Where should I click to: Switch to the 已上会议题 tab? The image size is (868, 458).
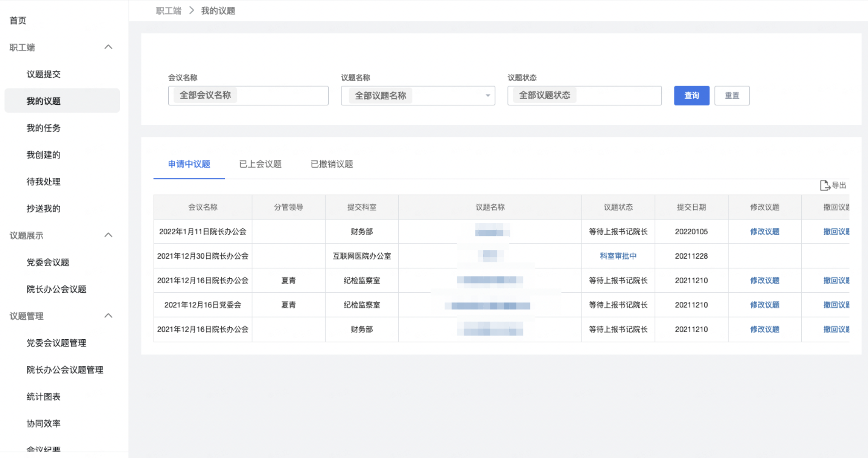261,164
